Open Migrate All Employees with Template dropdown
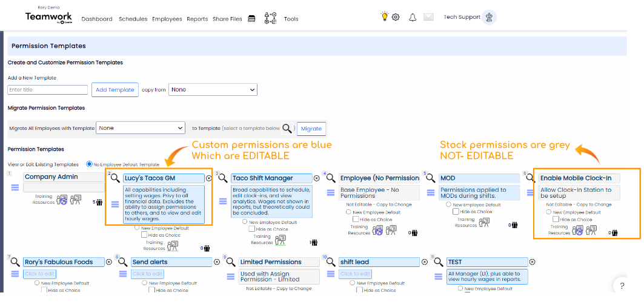 pos(141,129)
